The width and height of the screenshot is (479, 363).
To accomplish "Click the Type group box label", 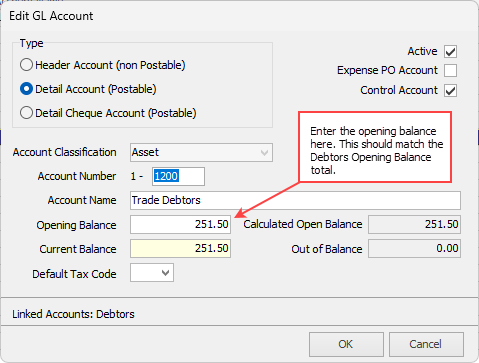I will tap(31, 43).
